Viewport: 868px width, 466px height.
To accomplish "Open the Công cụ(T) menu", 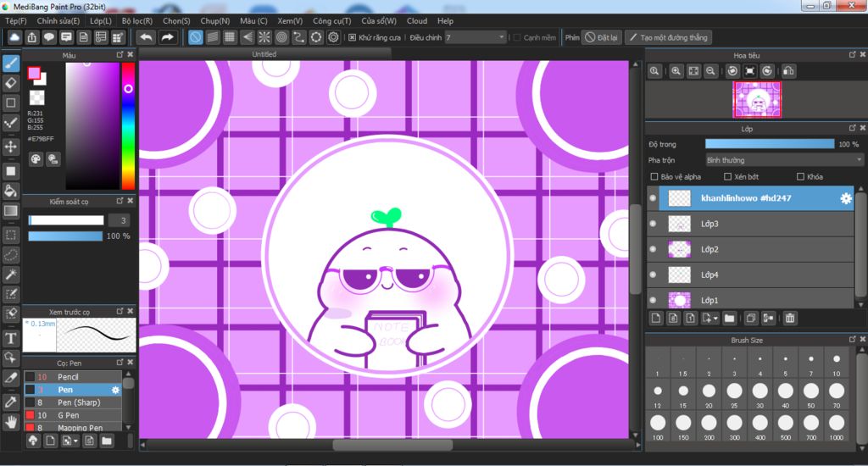I will (x=331, y=20).
